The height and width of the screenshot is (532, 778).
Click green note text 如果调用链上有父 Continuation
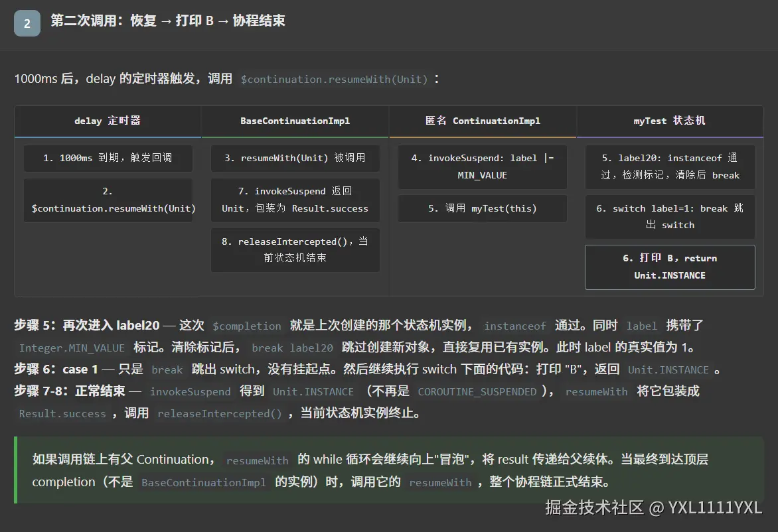point(123,460)
